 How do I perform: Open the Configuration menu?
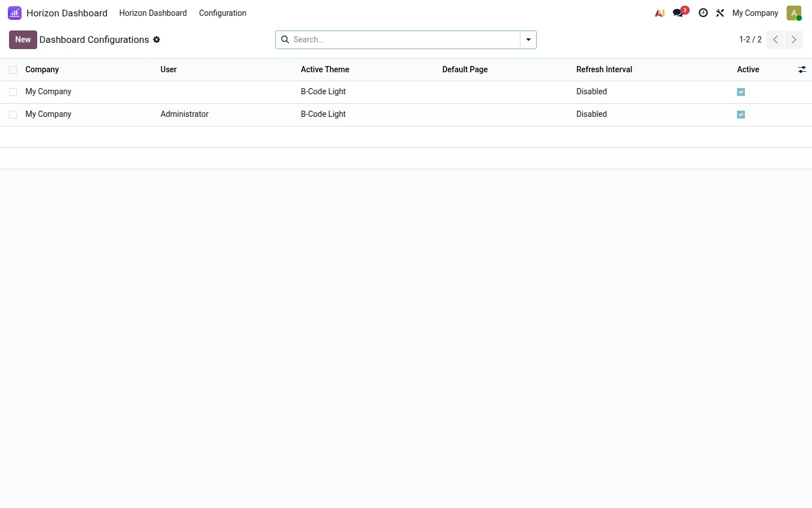(223, 13)
